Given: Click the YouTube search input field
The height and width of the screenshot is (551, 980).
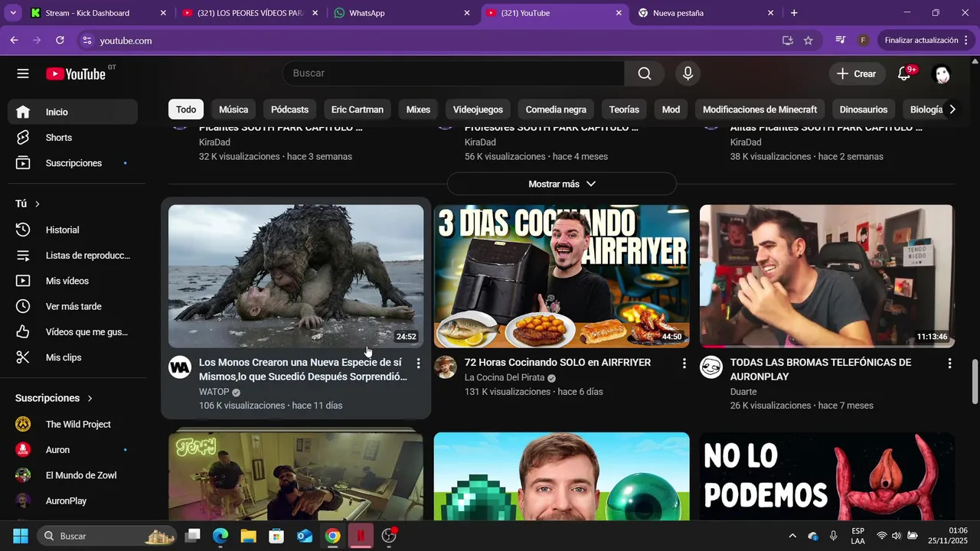Looking at the screenshot, I should tap(453, 73).
